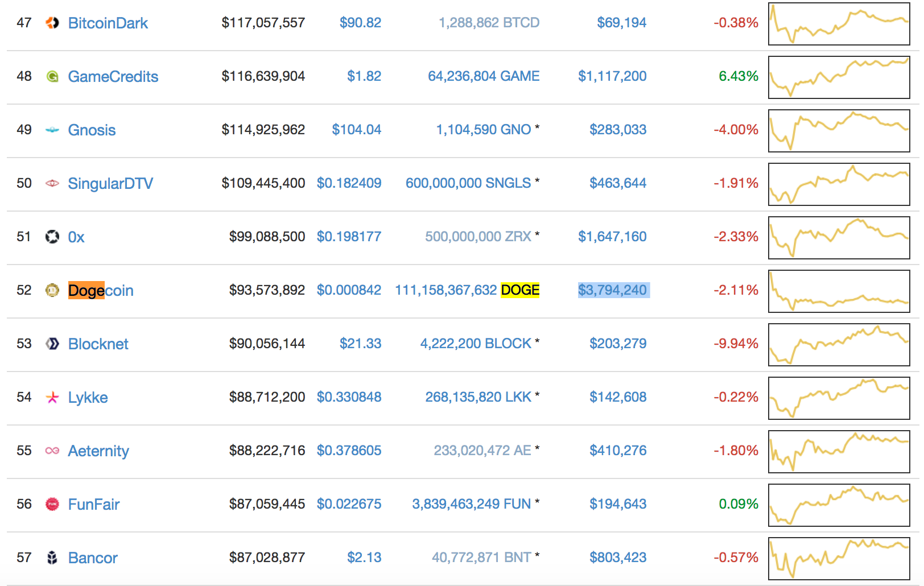The height and width of the screenshot is (586, 924).
Task: Click the SingularDTV coin icon
Action: (52, 183)
